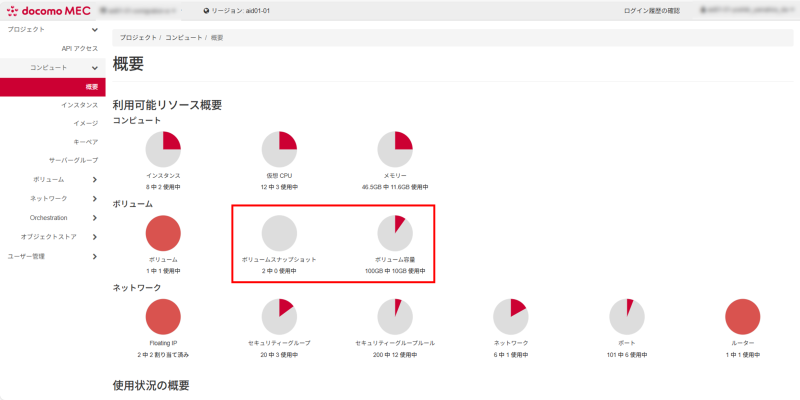
Task: Click the セキュリティーグループ pie chart
Action: pyautogui.click(x=280, y=317)
